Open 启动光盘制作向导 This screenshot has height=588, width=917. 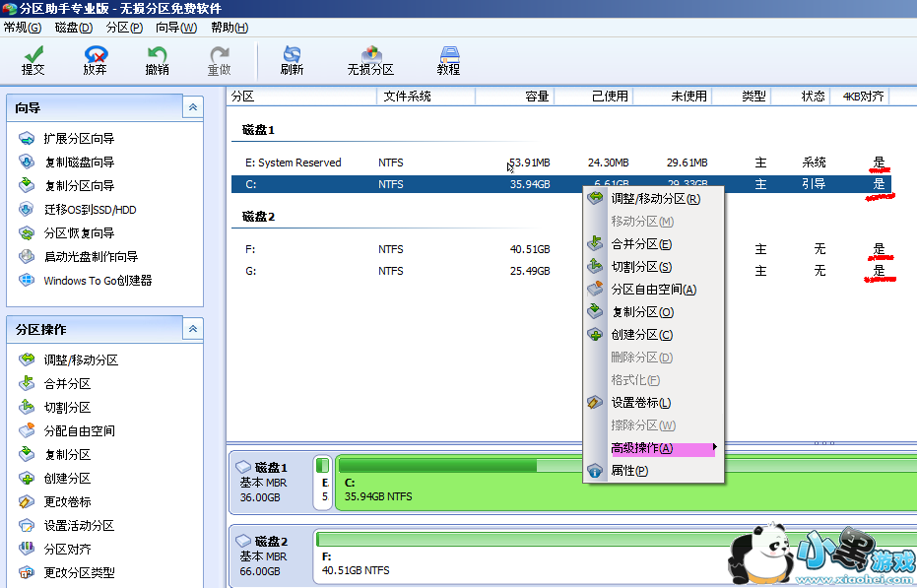(79, 256)
